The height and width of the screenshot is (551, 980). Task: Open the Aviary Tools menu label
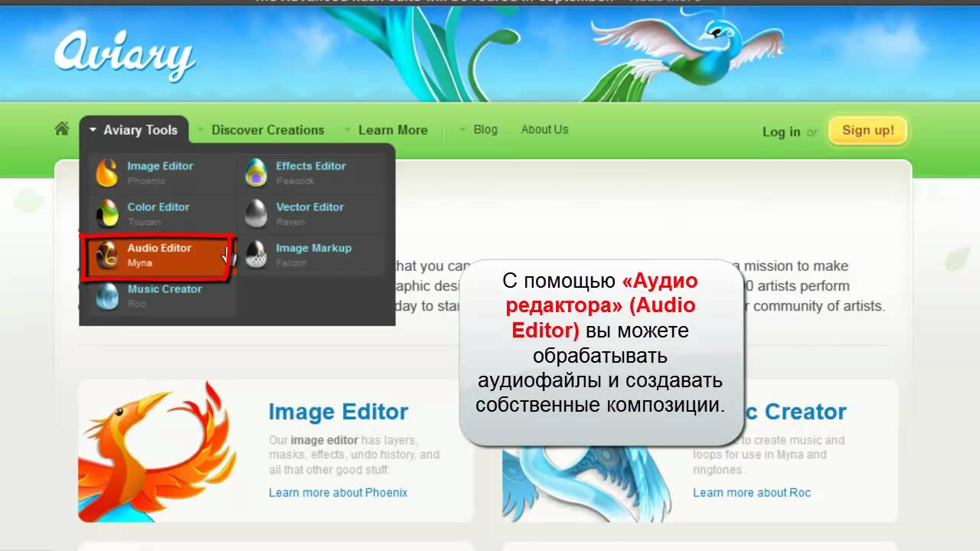coord(140,130)
